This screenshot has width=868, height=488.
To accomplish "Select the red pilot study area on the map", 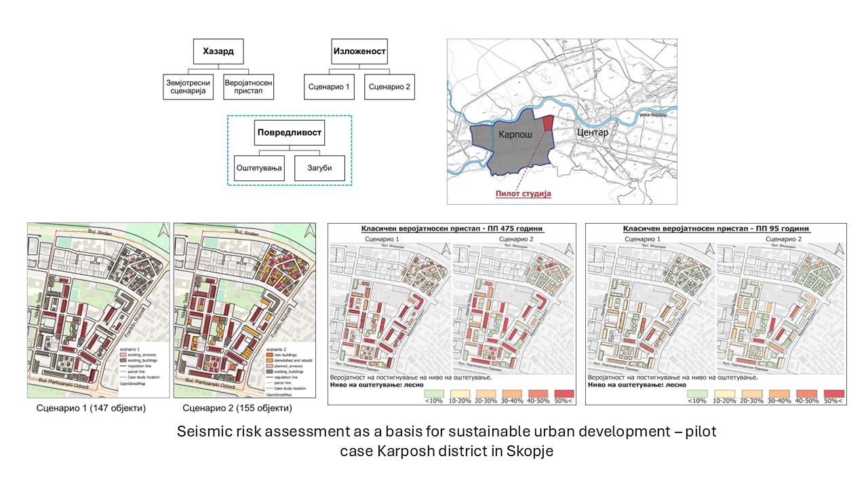I will pos(549,124).
